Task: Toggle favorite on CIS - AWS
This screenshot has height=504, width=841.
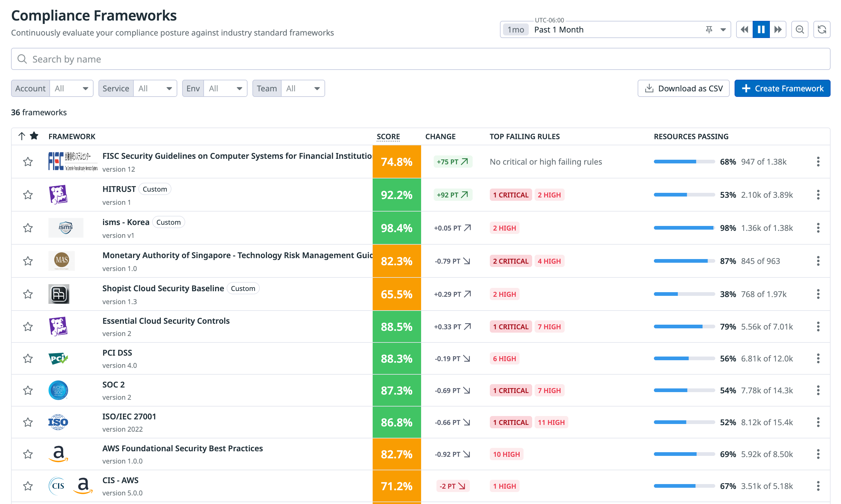Action: point(28,486)
